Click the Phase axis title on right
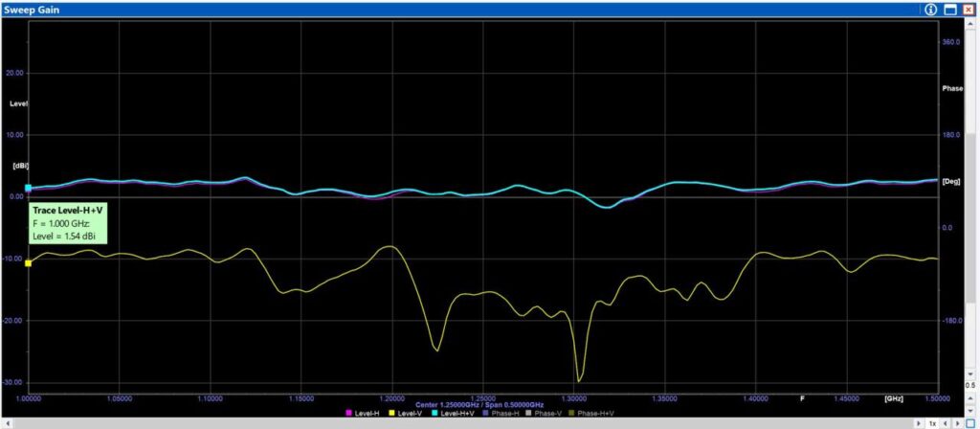This screenshot has height=429, width=980. tap(952, 89)
